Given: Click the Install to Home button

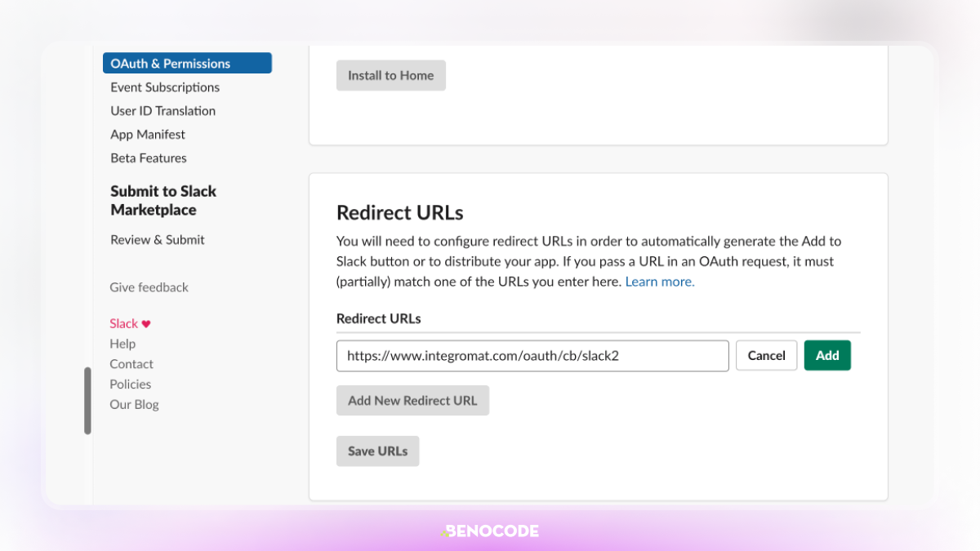Looking at the screenshot, I should point(391,75).
